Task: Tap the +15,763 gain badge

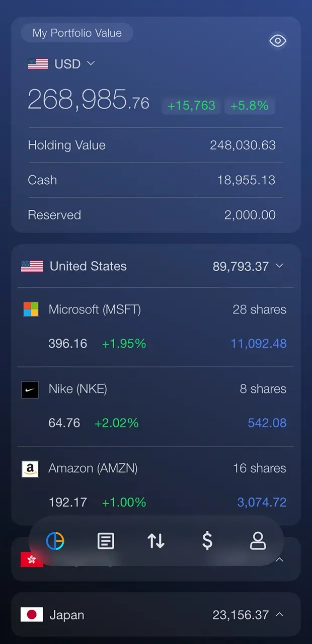Action: pos(191,106)
